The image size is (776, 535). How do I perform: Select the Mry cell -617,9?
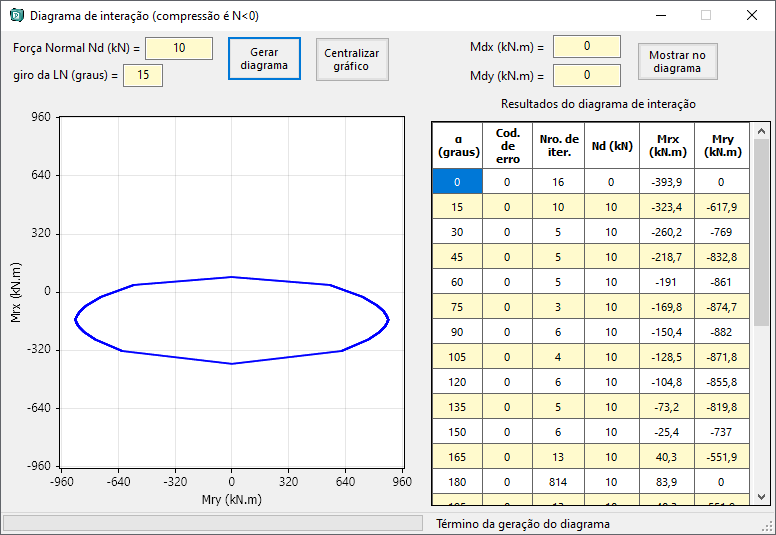click(x=722, y=207)
